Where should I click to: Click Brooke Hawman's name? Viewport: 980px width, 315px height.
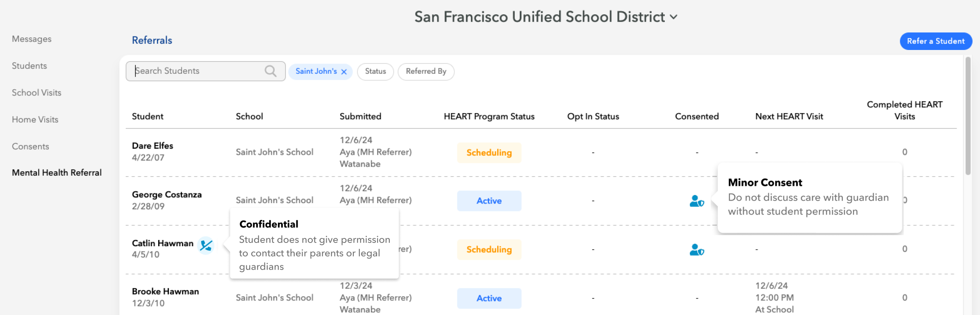[x=165, y=292]
